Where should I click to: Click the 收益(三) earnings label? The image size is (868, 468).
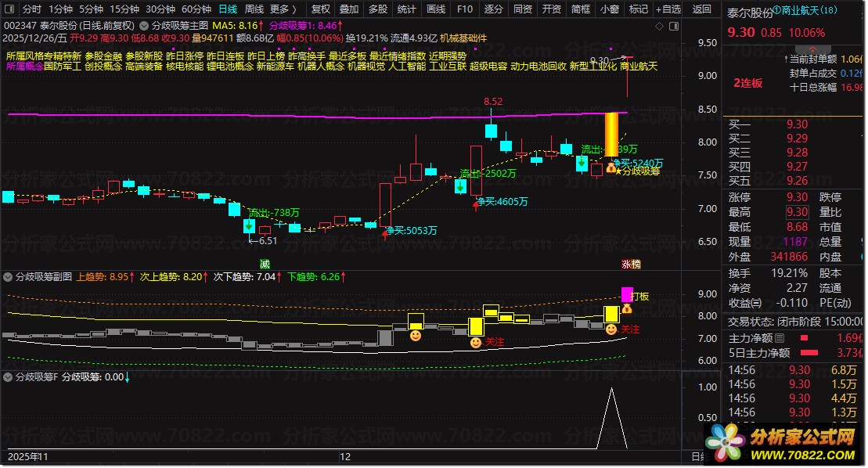click(744, 303)
